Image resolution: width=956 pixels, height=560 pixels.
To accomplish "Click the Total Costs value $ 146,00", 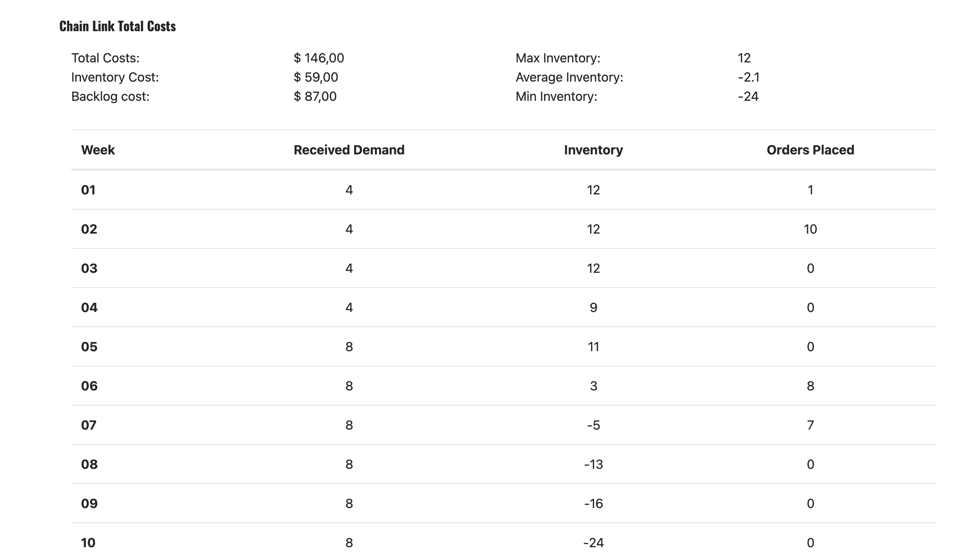I will tap(319, 58).
